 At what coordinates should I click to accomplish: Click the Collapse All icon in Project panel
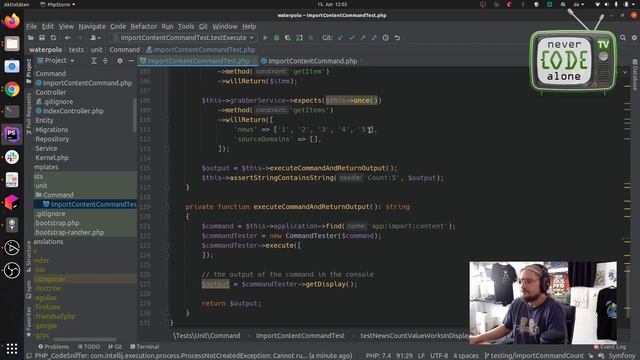point(105,60)
